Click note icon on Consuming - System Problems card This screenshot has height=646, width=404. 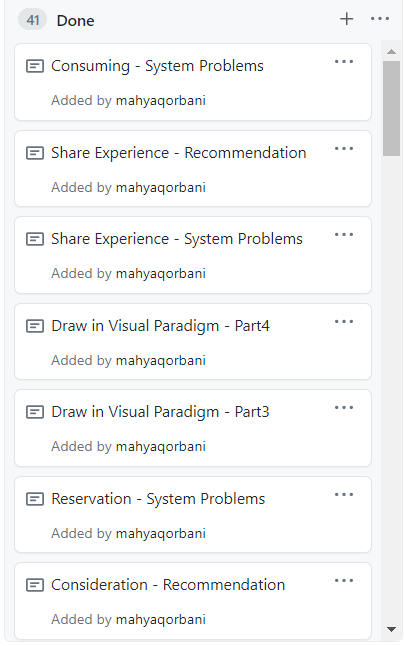click(35, 66)
